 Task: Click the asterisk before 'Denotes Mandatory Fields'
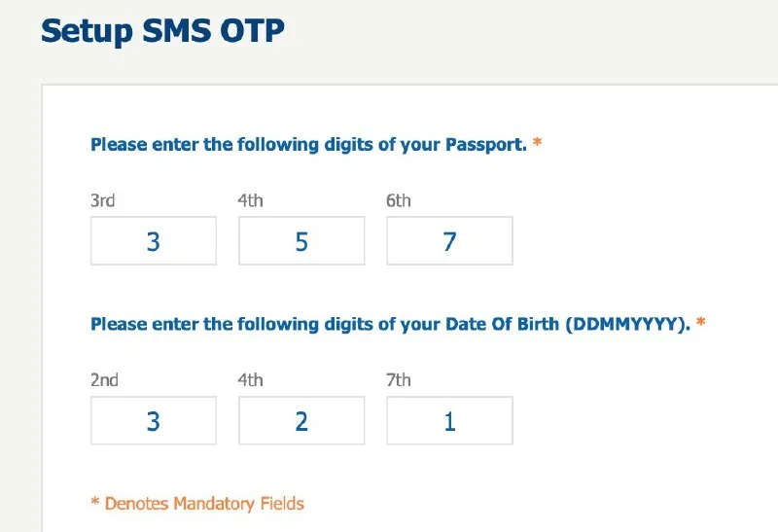point(95,502)
